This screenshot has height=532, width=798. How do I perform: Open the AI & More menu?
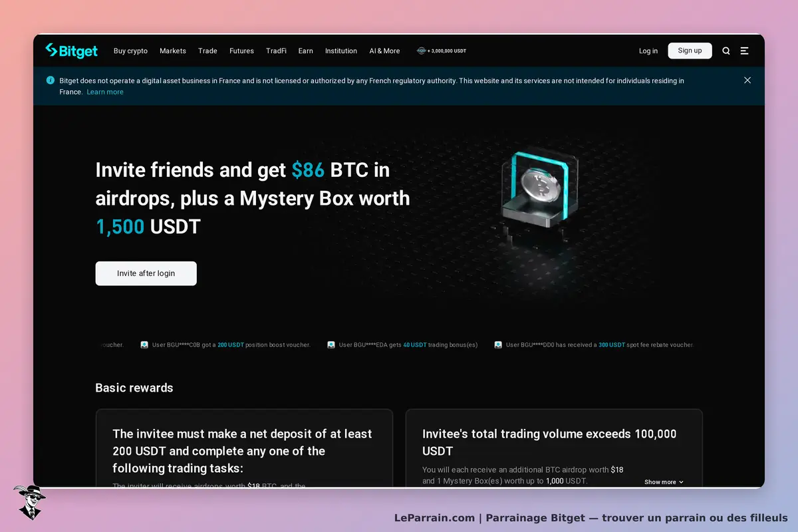point(385,51)
